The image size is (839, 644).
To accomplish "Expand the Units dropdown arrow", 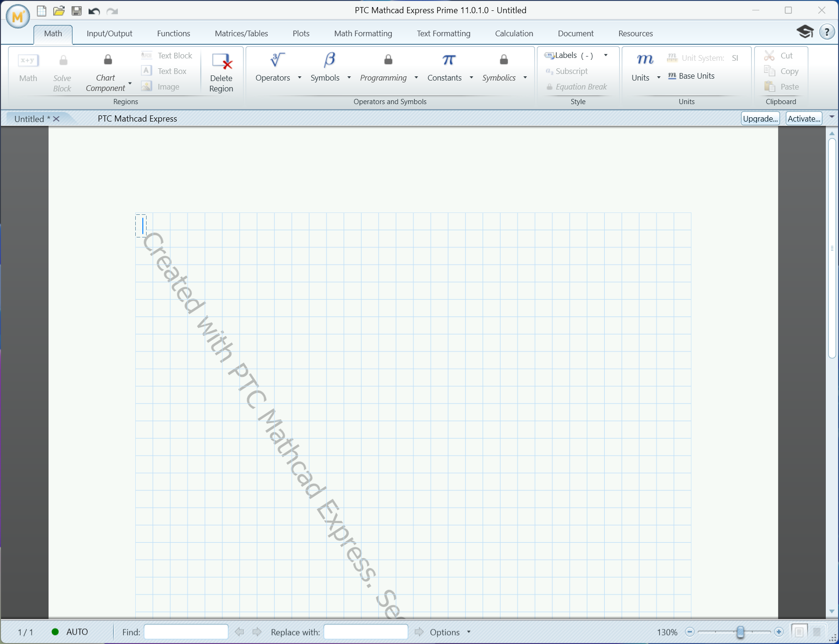I will (659, 78).
